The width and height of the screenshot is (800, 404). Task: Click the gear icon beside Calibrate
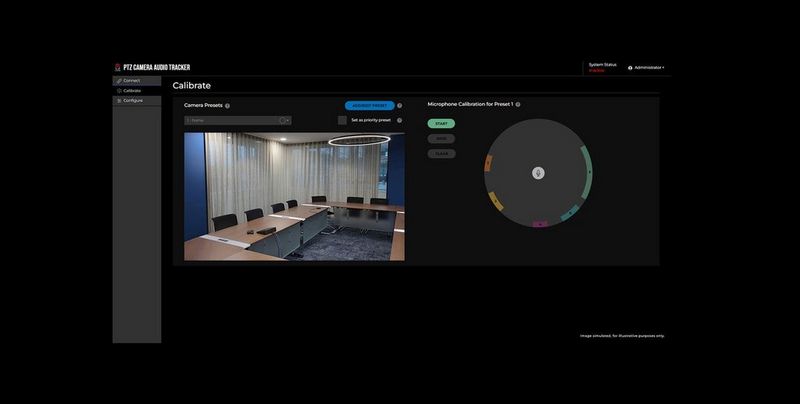(119, 91)
